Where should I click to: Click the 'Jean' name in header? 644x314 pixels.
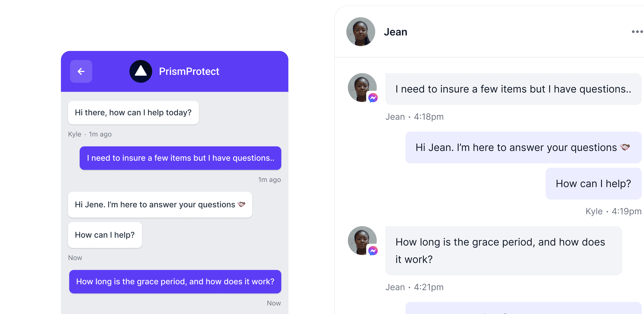coord(396,32)
